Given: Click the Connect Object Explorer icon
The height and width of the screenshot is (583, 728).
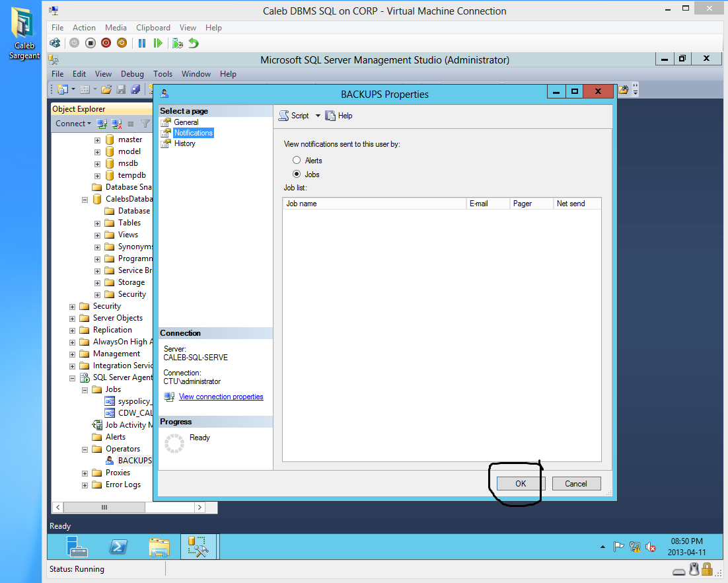Looking at the screenshot, I should [x=102, y=124].
